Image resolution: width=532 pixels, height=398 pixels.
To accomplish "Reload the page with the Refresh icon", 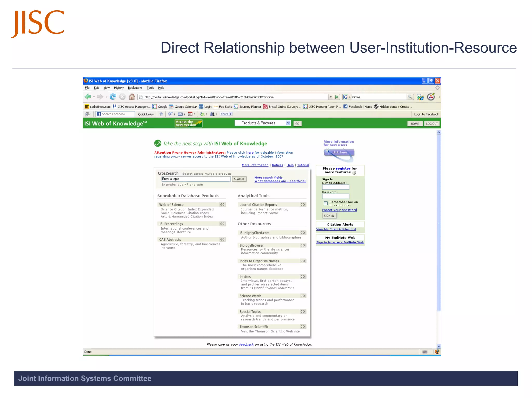I will [113, 97].
